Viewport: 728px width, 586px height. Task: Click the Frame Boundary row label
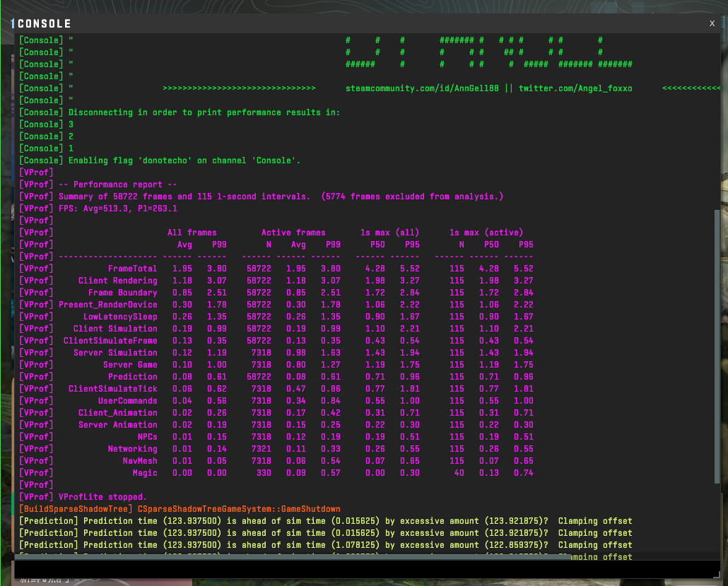pyautogui.click(x=122, y=293)
